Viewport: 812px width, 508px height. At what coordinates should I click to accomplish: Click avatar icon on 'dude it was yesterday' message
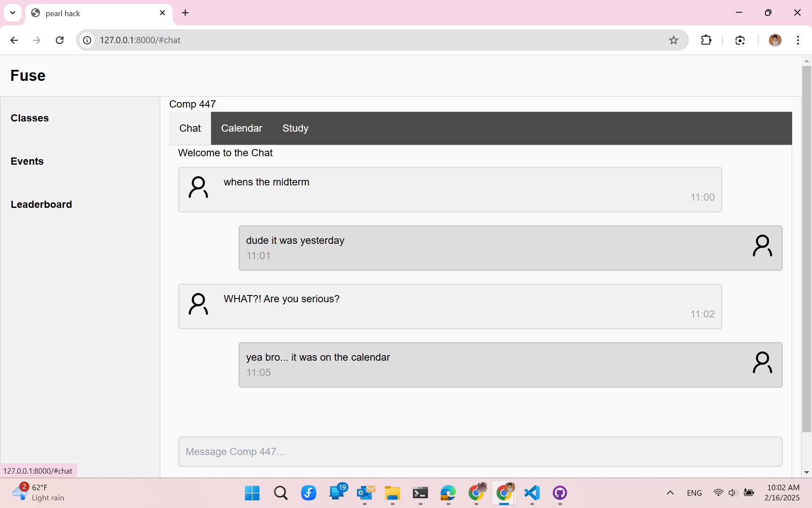(762, 246)
